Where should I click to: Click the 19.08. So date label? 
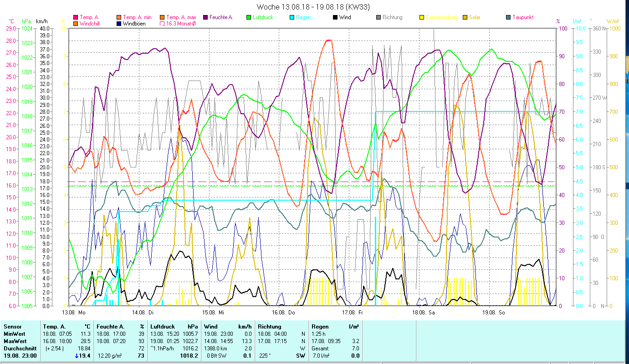pyautogui.click(x=494, y=313)
